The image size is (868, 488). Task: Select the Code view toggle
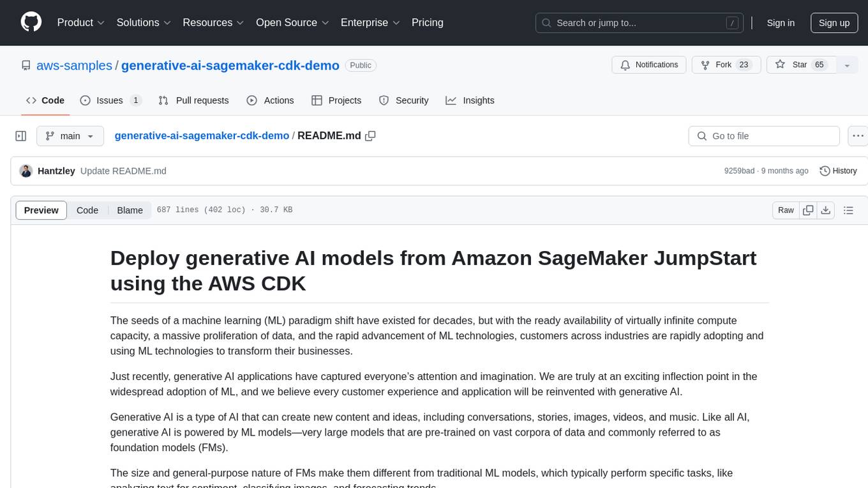pyautogui.click(x=87, y=210)
